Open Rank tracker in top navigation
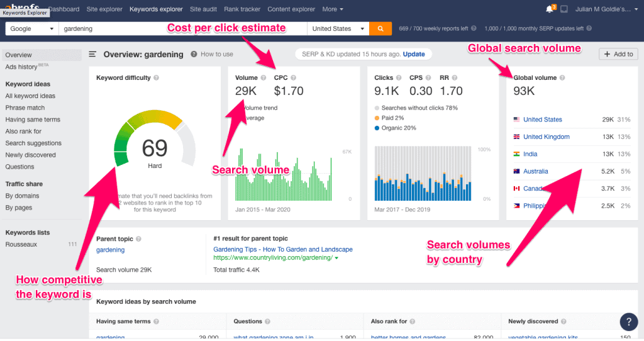The image size is (644, 341). click(242, 9)
